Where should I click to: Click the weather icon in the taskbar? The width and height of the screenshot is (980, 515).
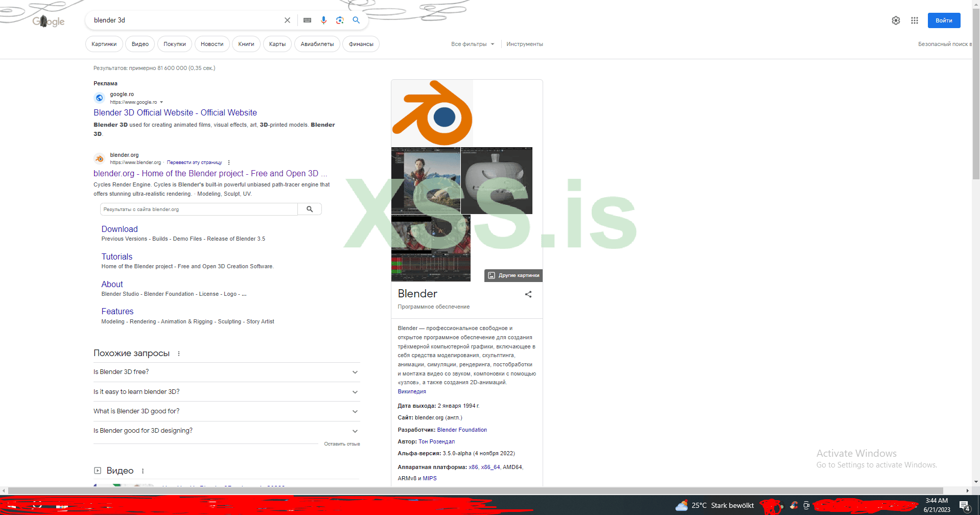682,505
